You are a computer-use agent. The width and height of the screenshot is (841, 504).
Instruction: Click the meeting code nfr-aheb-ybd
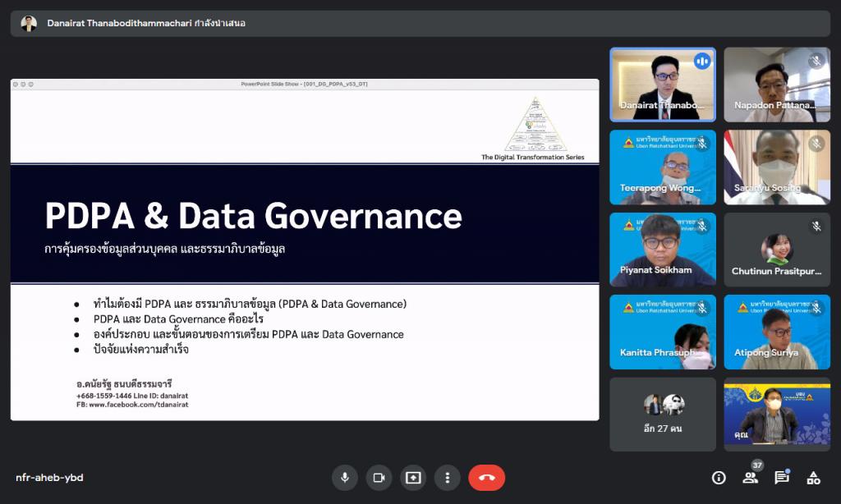[49, 478]
